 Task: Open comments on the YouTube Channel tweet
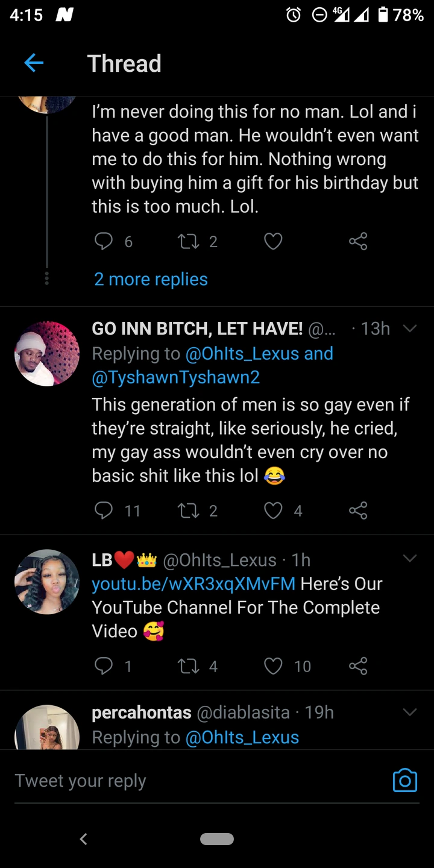(x=104, y=666)
